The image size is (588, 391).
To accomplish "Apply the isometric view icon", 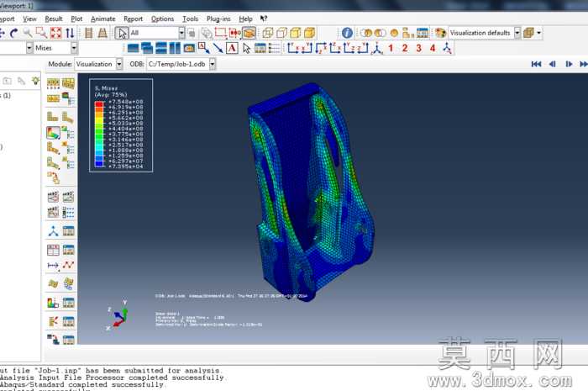I will point(376,49).
